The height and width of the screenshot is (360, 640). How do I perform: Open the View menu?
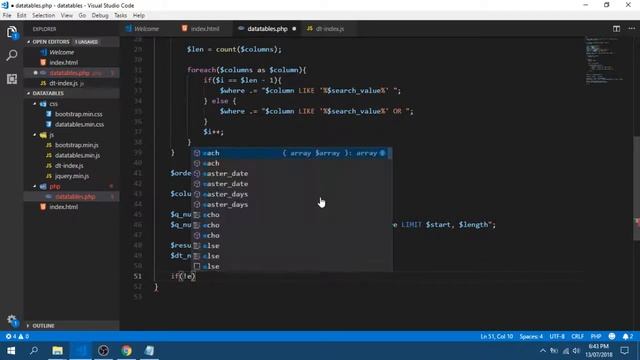click(x=67, y=15)
